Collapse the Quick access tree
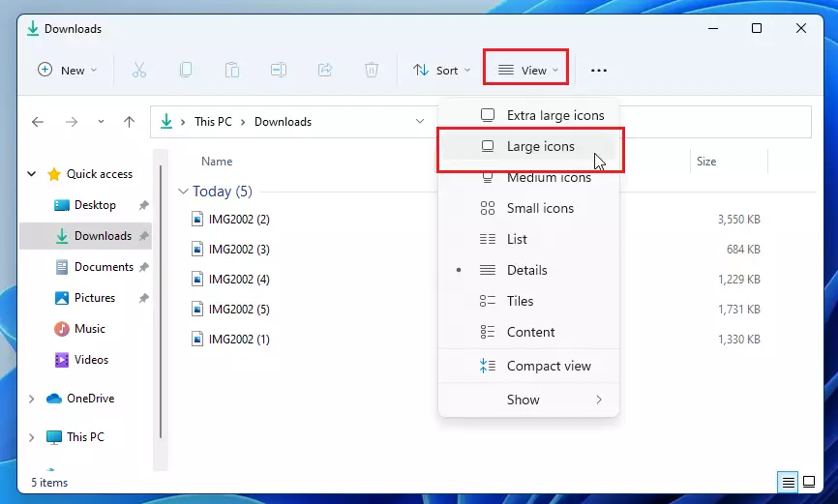This screenshot has width=838, height=504. [32, 174]
